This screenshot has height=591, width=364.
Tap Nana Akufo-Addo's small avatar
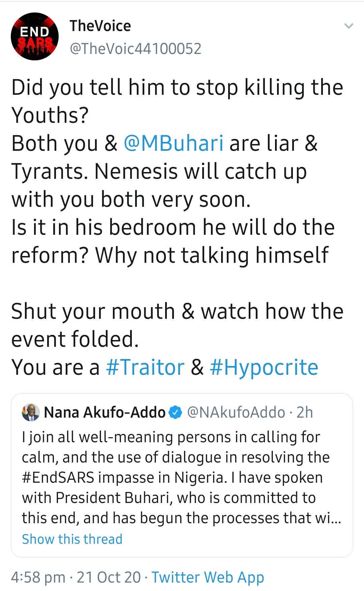[31, 412]
